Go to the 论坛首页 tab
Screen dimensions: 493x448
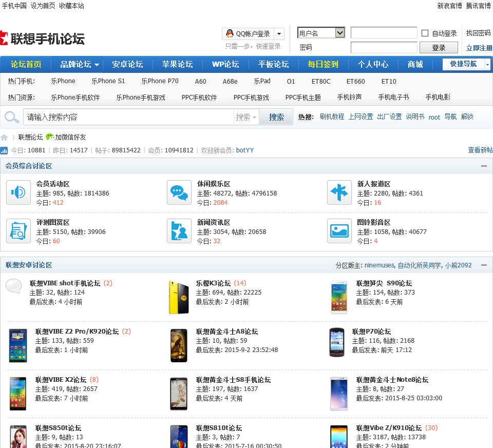point(26,65)
